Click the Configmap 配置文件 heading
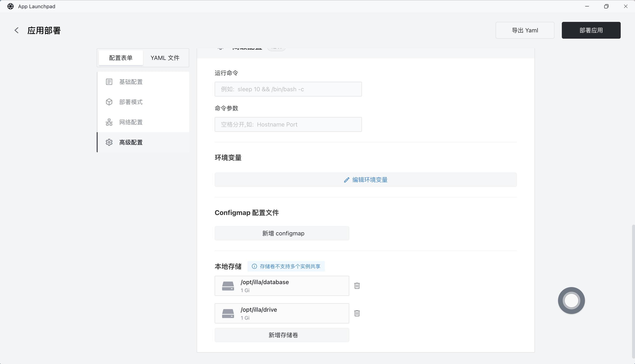Viewport: 635px width, 364px height. coord(247,213)
